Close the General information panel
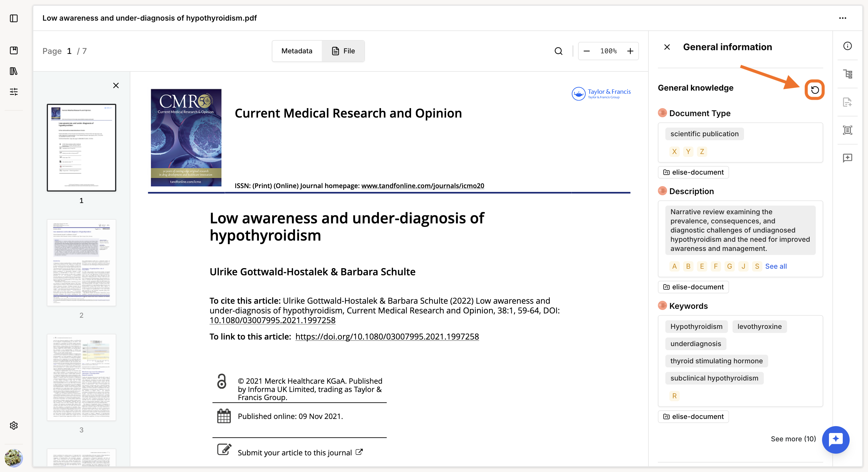 (667, 47)
